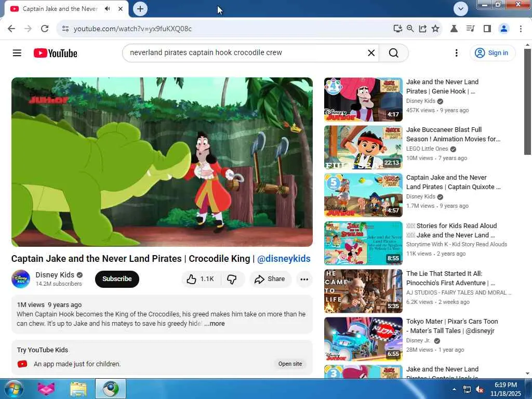Open YouTube settings three-dot menu
Viewport: 532px width, 399px height.
(x=456, y=53)
